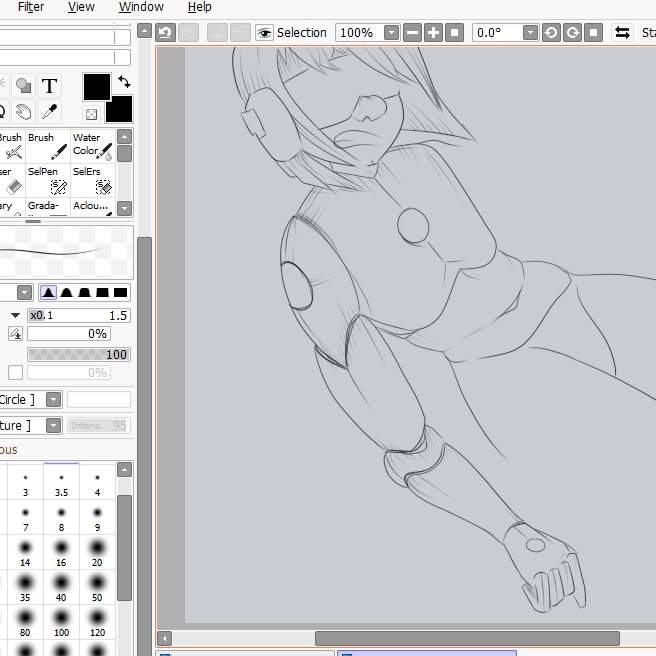The width and height of the screenshot is (656, 656).
Task: Choose the SelErs selection eraser
Action: (x=92, y=180)
